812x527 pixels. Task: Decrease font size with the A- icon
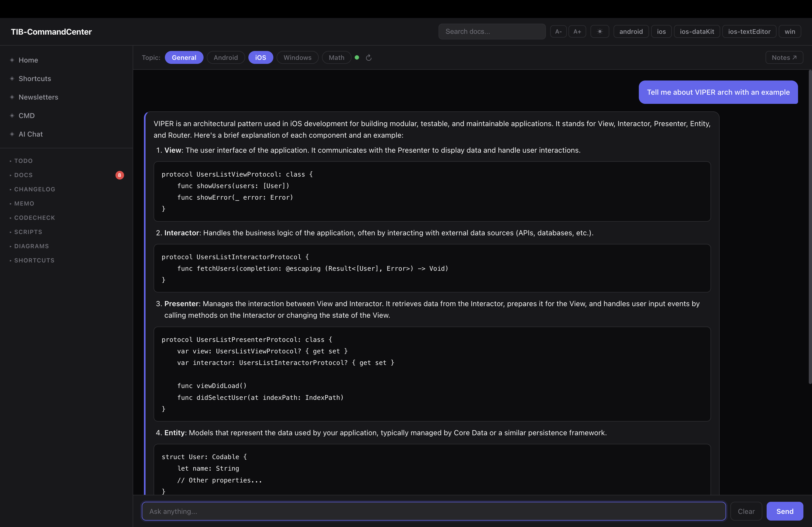(x=558, y=31)
